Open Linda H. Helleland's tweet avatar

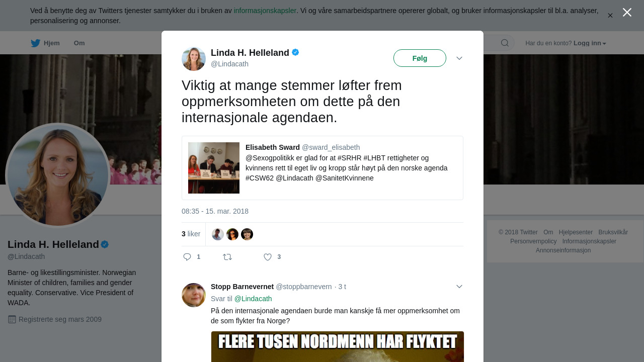[194, 59]
